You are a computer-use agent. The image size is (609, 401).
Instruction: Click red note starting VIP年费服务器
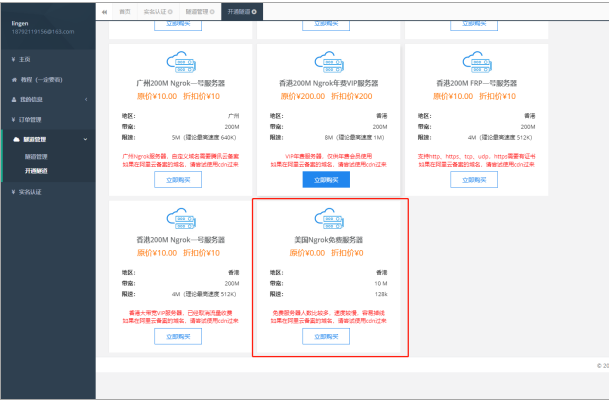(x=329, y=157)
